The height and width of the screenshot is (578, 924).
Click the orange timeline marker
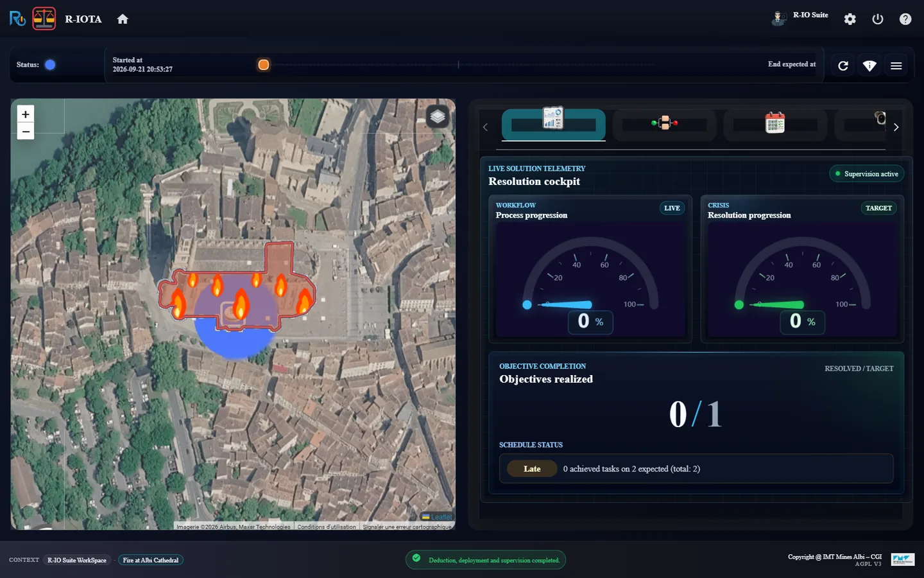(x=263, y=65)
